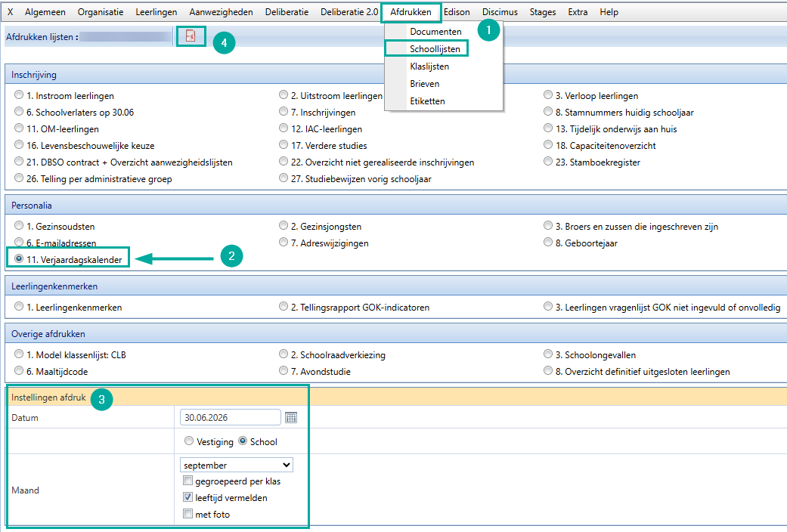Open the Afdrukken menu
Screen dimensions: 787x532
pyautogui.click(x=411, y=12)
